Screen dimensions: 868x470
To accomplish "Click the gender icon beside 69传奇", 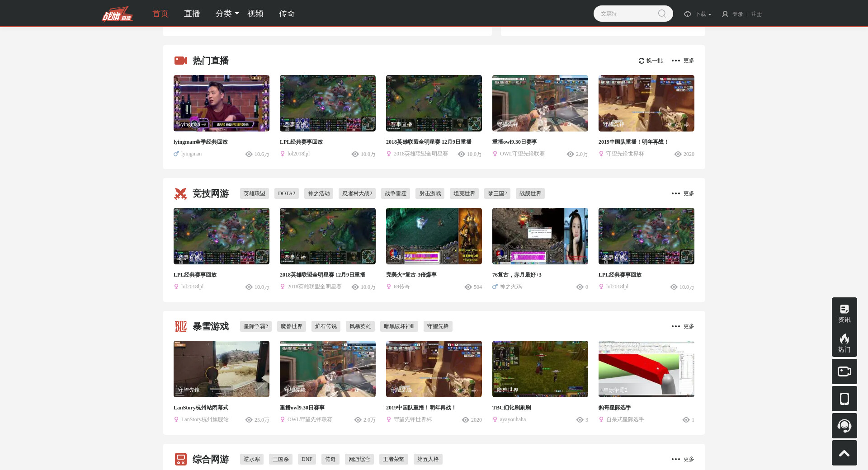I will coord(389,287).
